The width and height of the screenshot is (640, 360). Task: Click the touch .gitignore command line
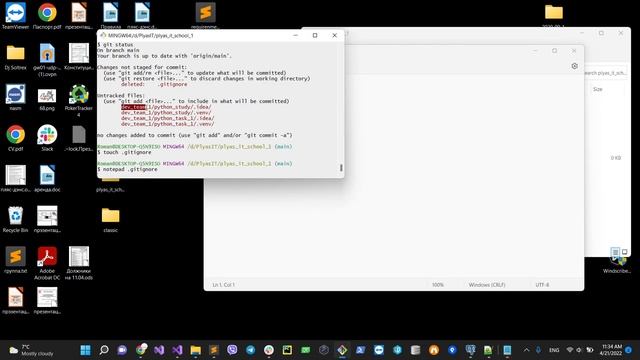pos(124,152)
